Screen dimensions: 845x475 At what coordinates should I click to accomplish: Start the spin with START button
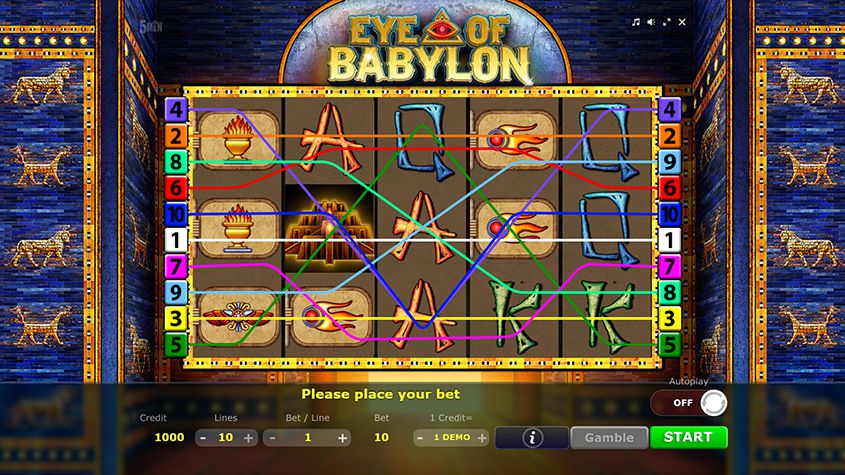[x=689, y=437]
